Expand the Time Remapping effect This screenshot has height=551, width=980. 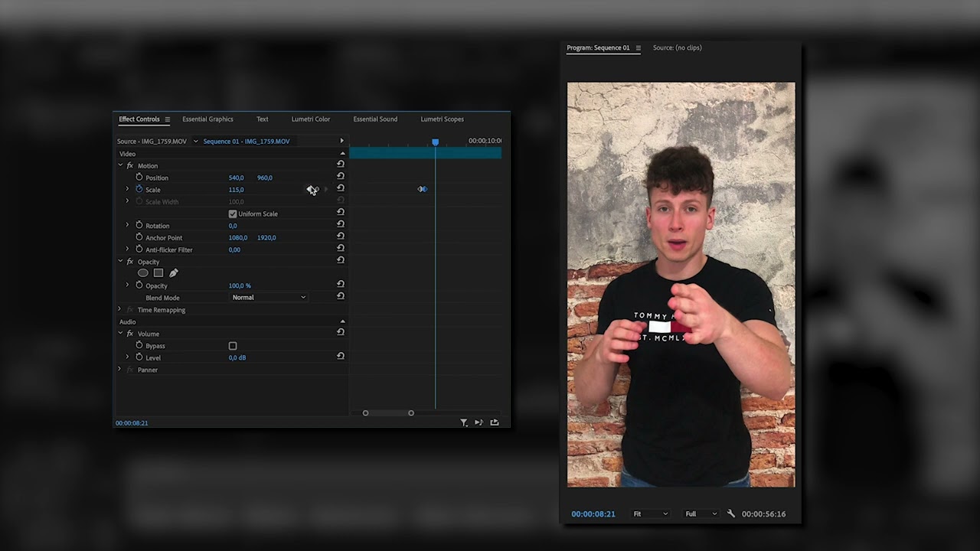coord(119,309)
